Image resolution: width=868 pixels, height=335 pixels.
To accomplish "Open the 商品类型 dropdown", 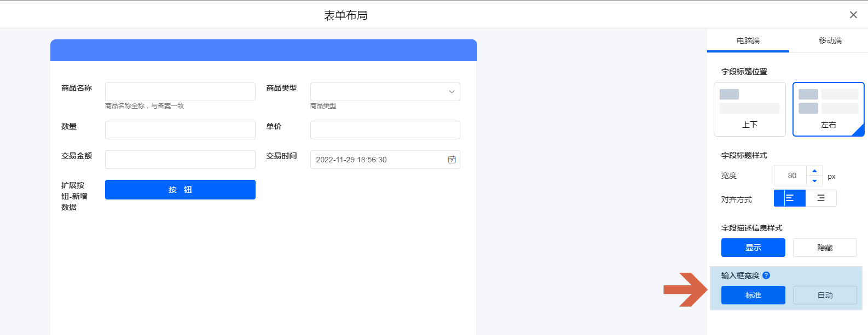I will [x=385, y=92].
